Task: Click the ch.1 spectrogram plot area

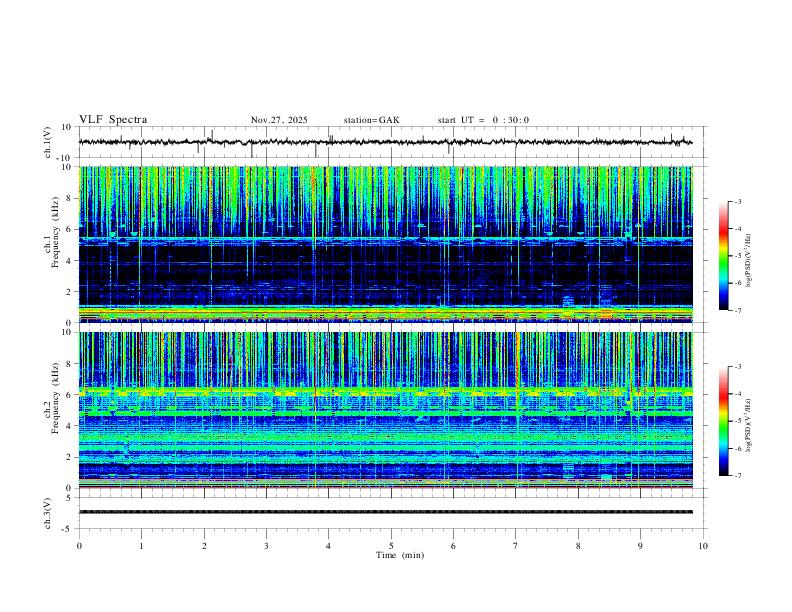Action: [x=385, y=244]
